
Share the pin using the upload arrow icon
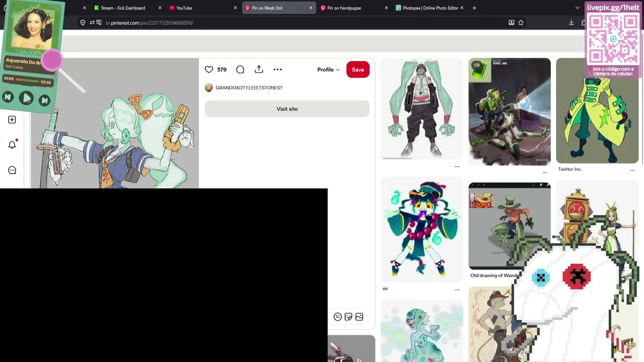(259, 69)
